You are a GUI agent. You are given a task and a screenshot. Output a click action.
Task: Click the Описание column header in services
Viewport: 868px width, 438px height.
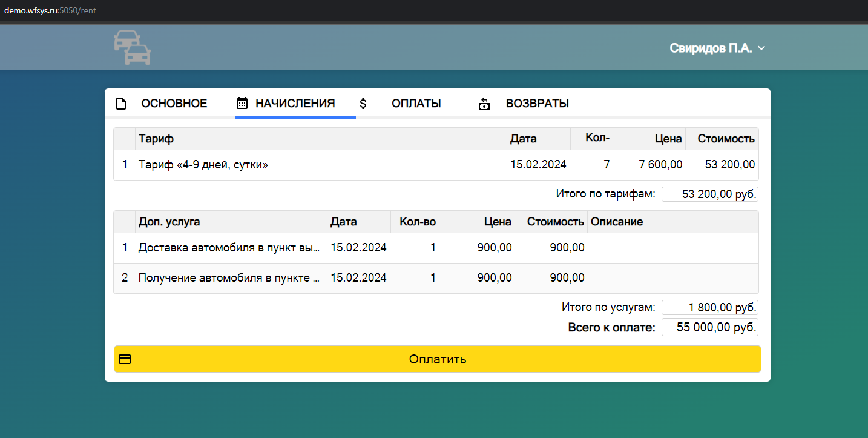coord(616,222)
